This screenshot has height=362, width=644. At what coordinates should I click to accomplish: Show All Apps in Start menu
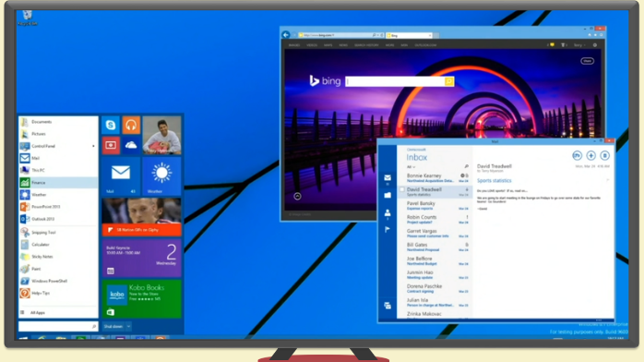[x=58, y=313]
